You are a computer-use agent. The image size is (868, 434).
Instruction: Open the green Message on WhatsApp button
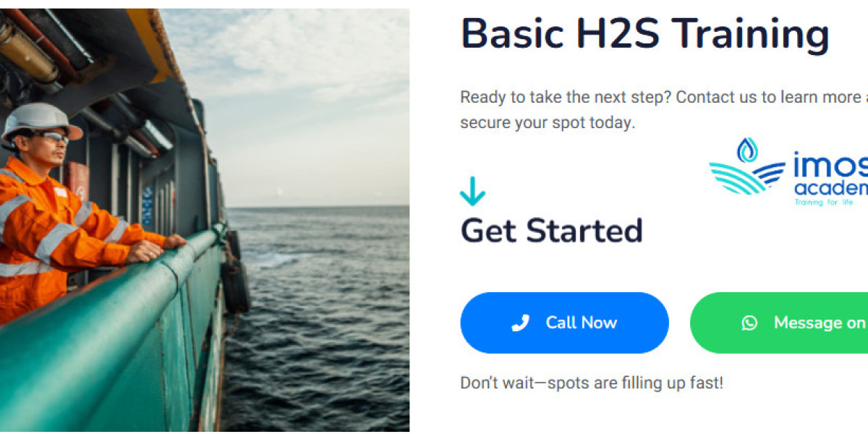pos(779,323)
